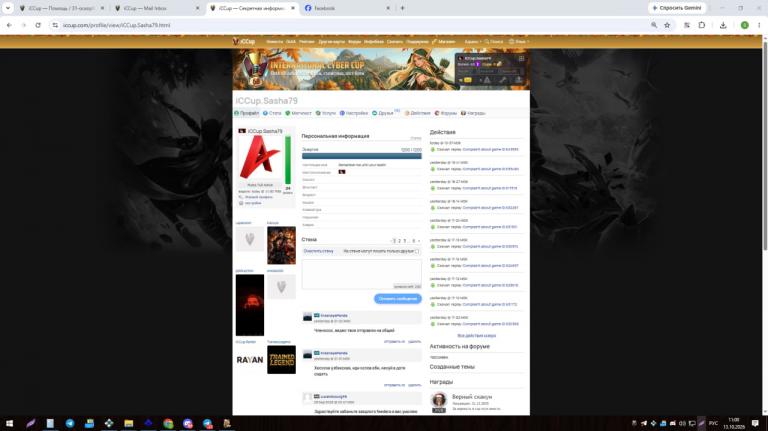Click the green vertical level bar
This screenshot has width=768, height=431.
click(288, 160)
